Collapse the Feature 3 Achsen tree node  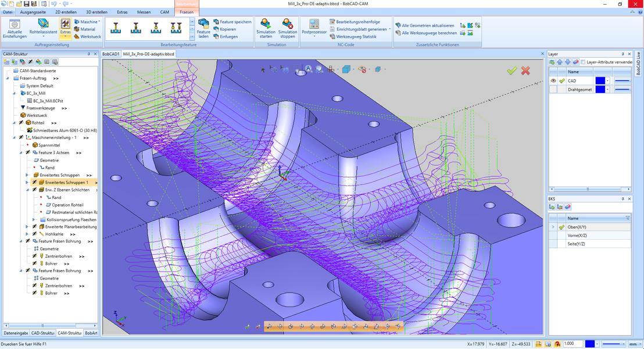pos(20,152)
